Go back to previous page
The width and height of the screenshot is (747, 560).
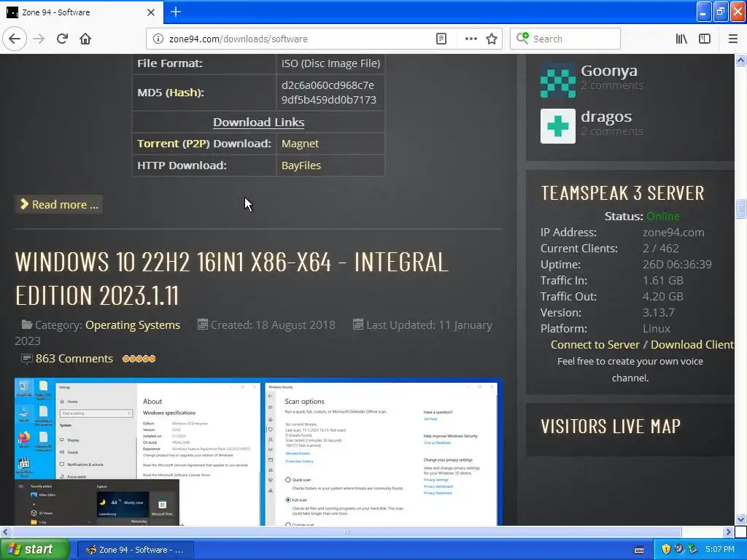pyautogui.click(x=15, y=39)
